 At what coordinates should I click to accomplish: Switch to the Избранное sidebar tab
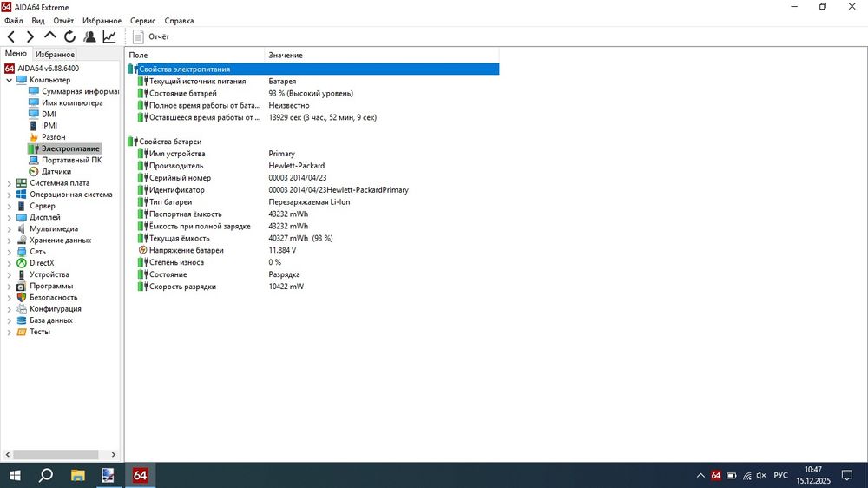coord(55,55)
